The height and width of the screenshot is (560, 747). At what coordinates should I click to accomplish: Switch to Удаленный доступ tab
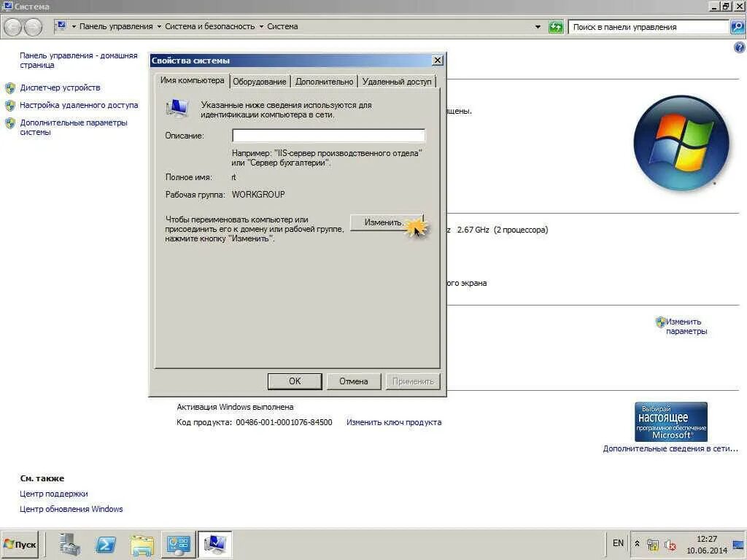point(396,82)
